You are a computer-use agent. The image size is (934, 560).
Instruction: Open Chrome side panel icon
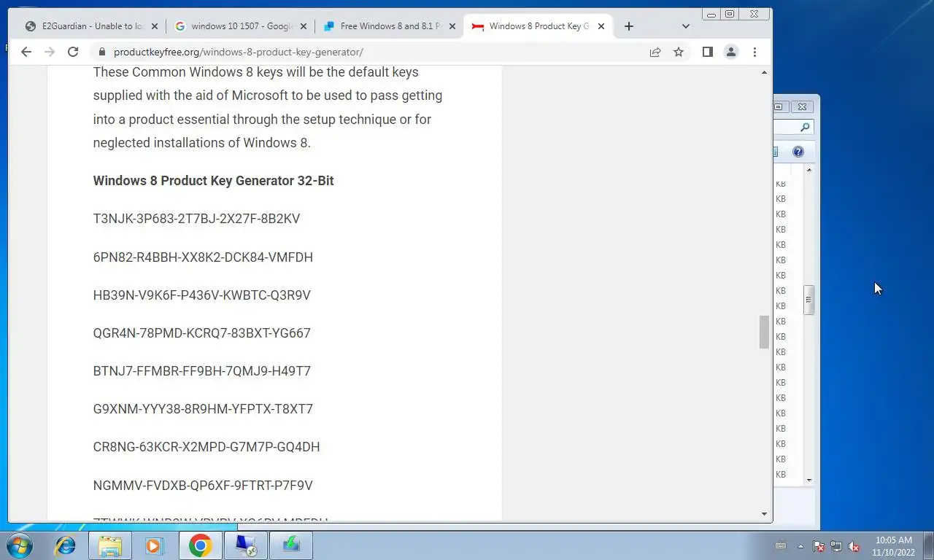pyautogui.click(x=707, y=52)
